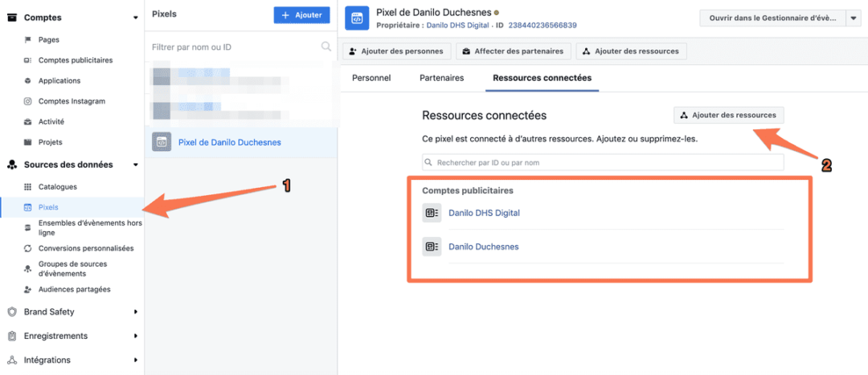Open dropdown arrow beside Gestionnaire d'évènements button
The height and width of the screenshot is (375, 868).
click(x=854, y=18)
